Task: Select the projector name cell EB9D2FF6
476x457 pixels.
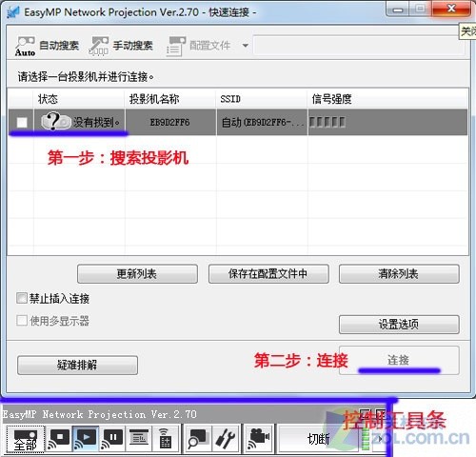Action: [x=170, y=122]
